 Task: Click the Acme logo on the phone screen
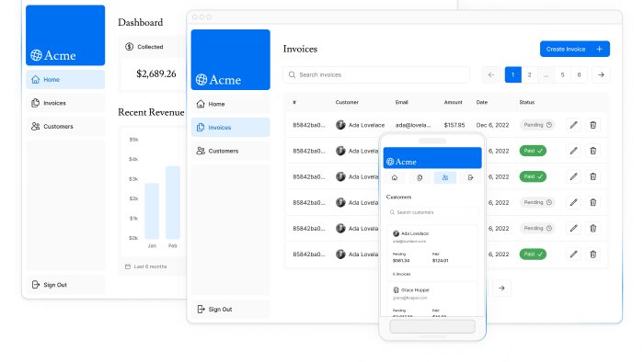401,162
